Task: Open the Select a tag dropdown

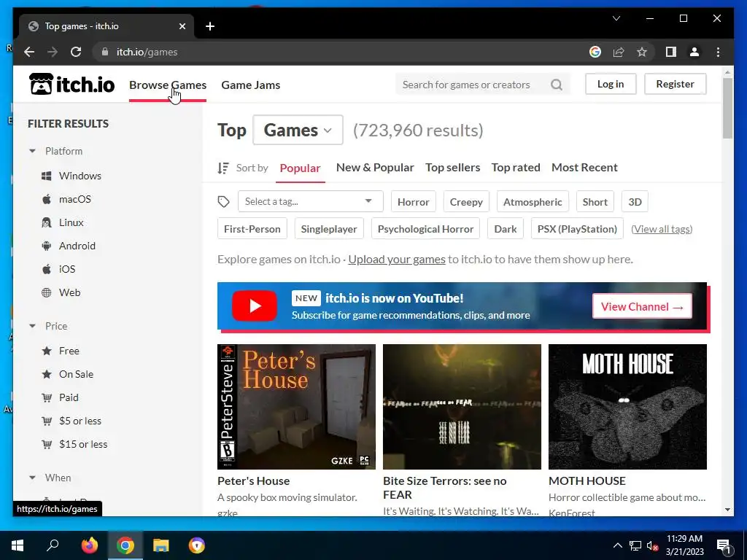Action: 311,201
